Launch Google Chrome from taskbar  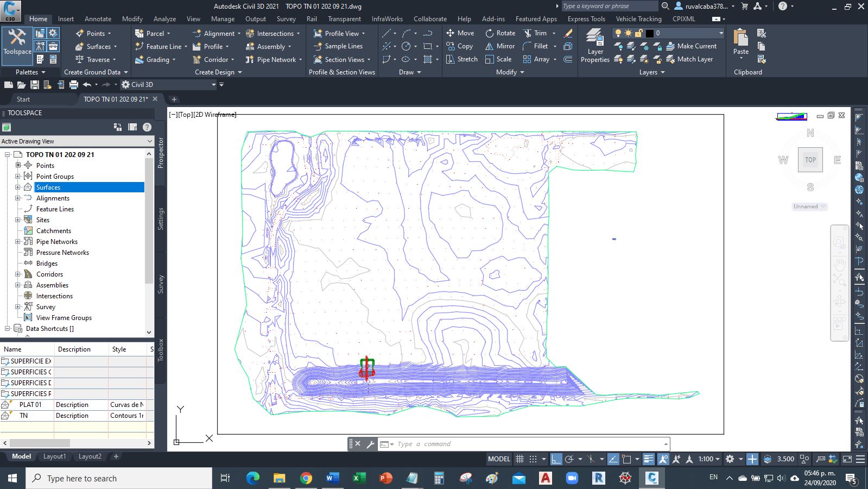pos(306,478)
